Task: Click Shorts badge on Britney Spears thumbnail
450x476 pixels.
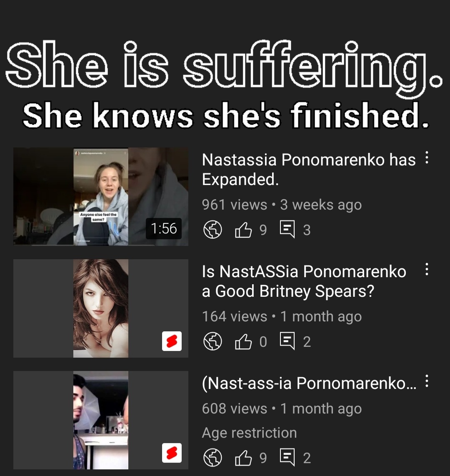Action: pos(172,341)
